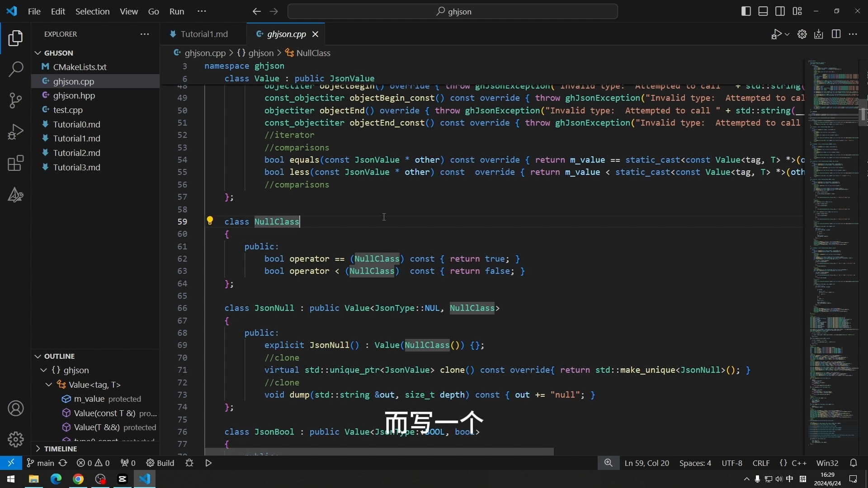Open CMakeLists.txt in Explorer
Screen dimensions: 868x488
(95, 67)
